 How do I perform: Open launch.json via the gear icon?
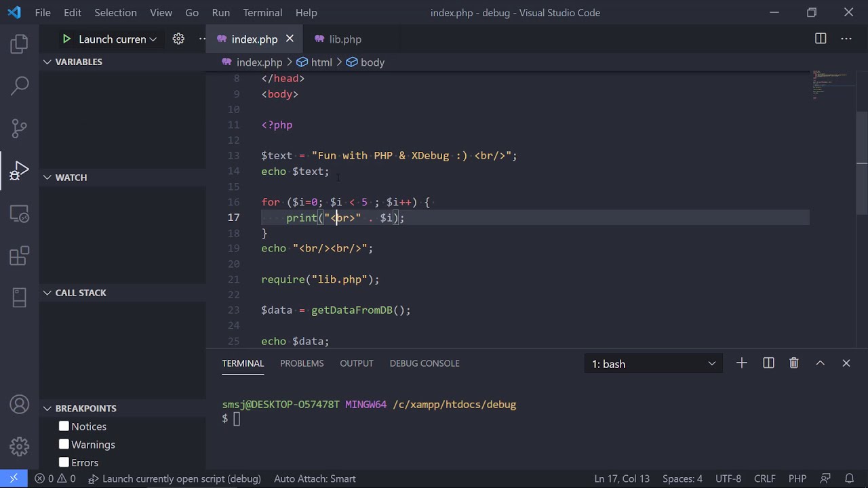point(178,39)
